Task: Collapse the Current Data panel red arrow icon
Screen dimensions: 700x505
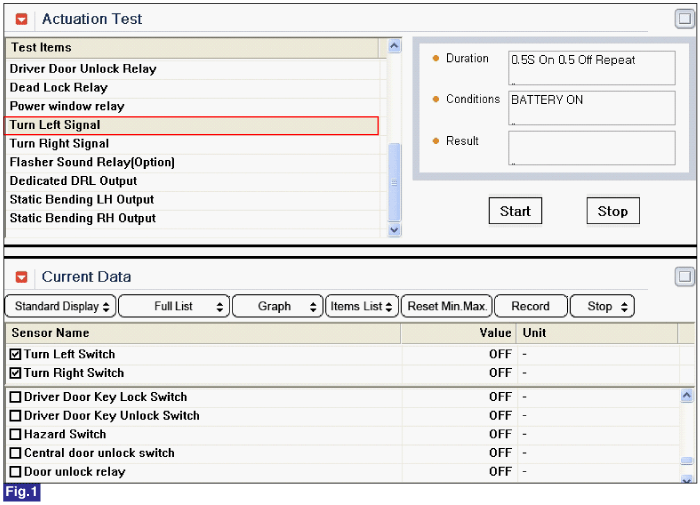Action: (21, 277)
